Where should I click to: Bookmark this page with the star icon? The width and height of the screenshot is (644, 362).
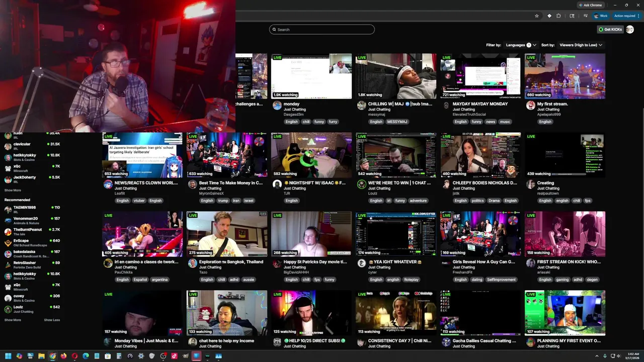537,16
